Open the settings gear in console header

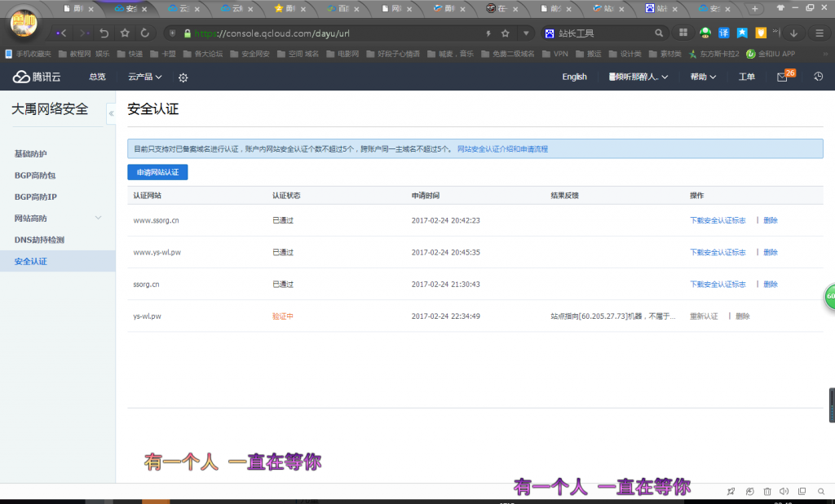[x=183, y=77]
